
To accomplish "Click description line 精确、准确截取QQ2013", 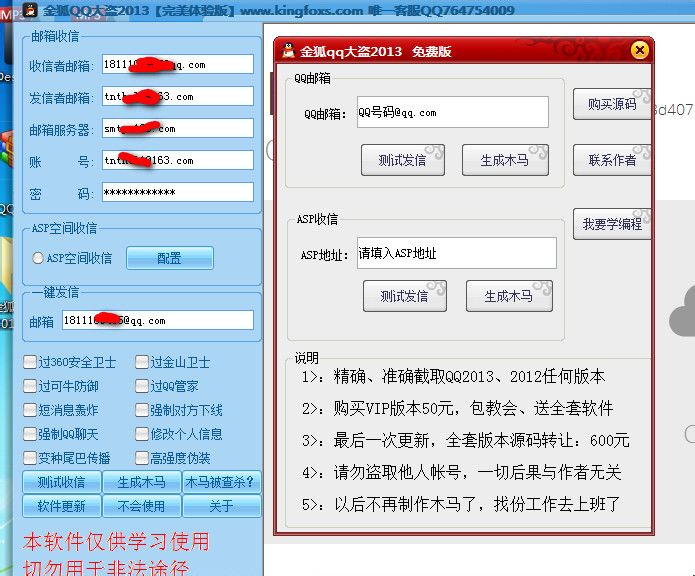I will (x=453, y=377).
